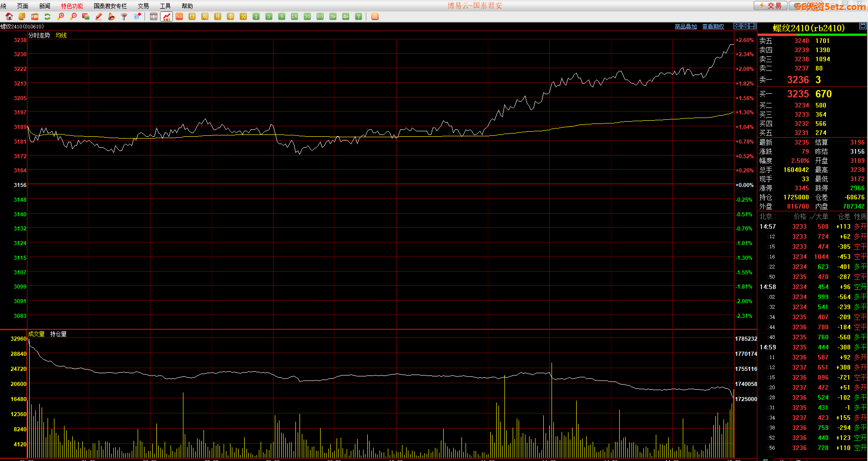This screenshot has width=868, height=461.
Task: Click the 交易 trade button
Action: (x=771, y=5)
